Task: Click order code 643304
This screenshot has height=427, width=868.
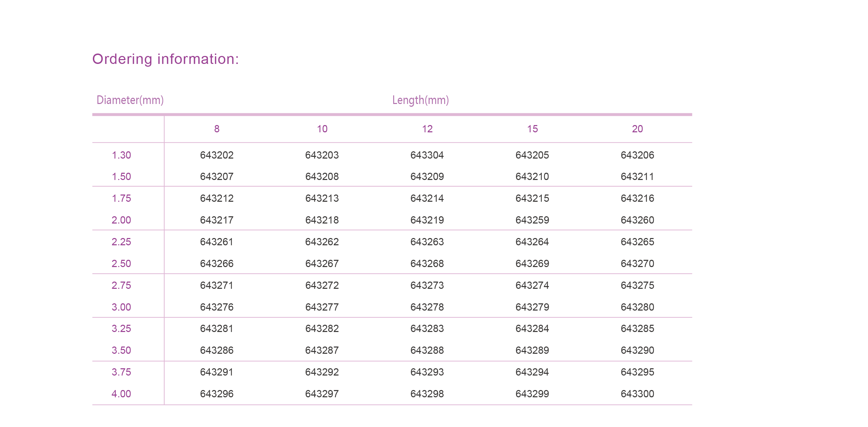Action: [x=427, y=155]
